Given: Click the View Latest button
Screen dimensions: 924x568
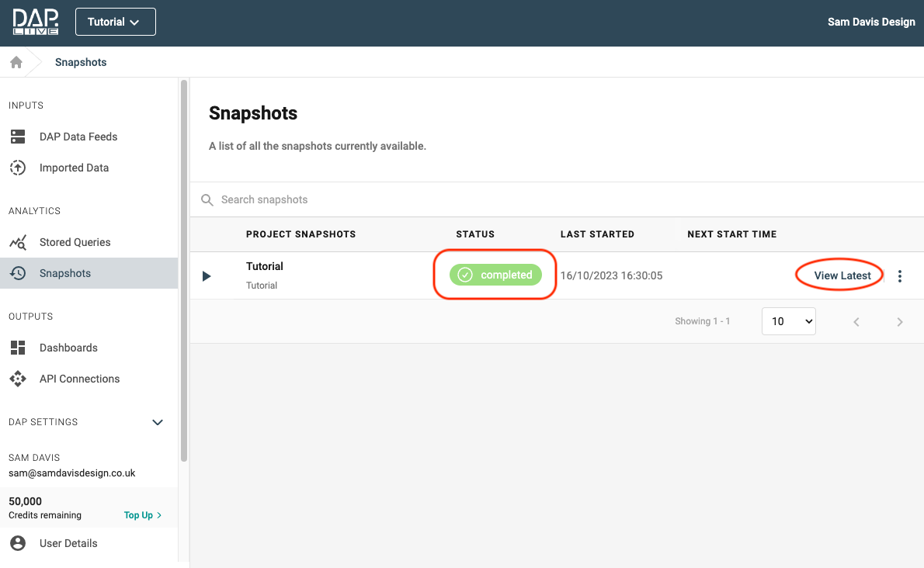Looking at the screenshot, I should 842,275.
